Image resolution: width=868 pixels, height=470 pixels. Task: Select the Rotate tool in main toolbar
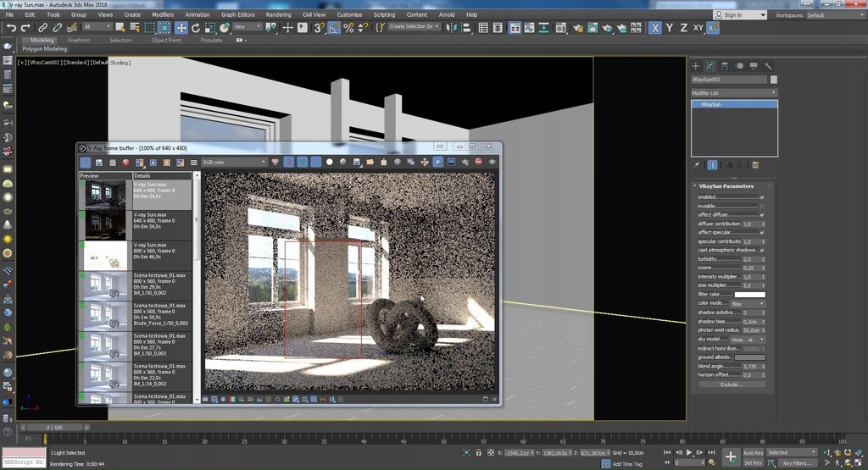196,27
